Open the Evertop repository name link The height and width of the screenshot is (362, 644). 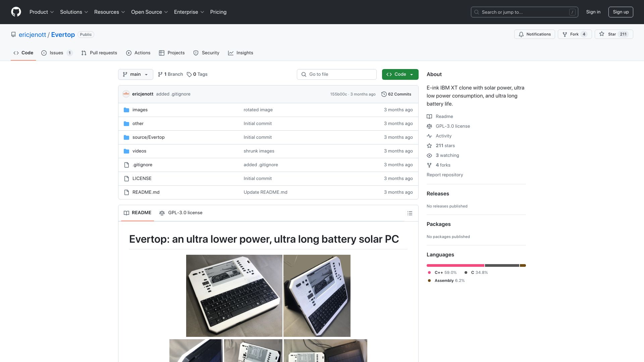(63, 35)
